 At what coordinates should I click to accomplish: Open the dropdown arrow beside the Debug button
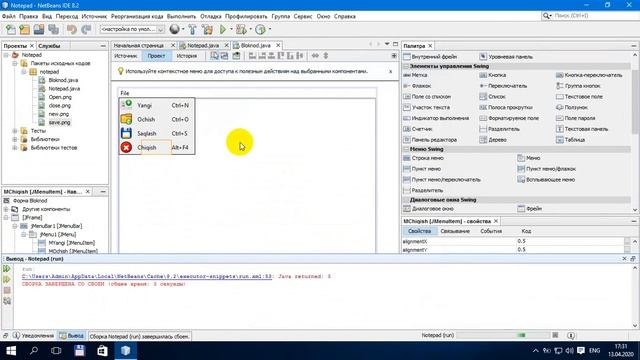[x=250, y=29]
